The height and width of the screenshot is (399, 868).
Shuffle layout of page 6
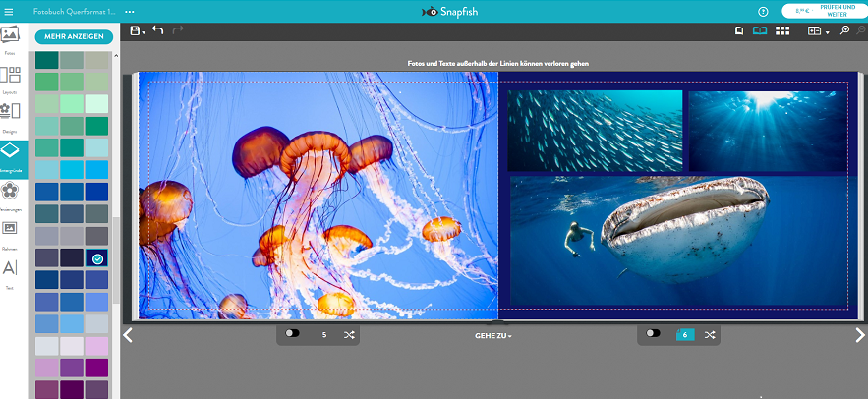point(710,335)
